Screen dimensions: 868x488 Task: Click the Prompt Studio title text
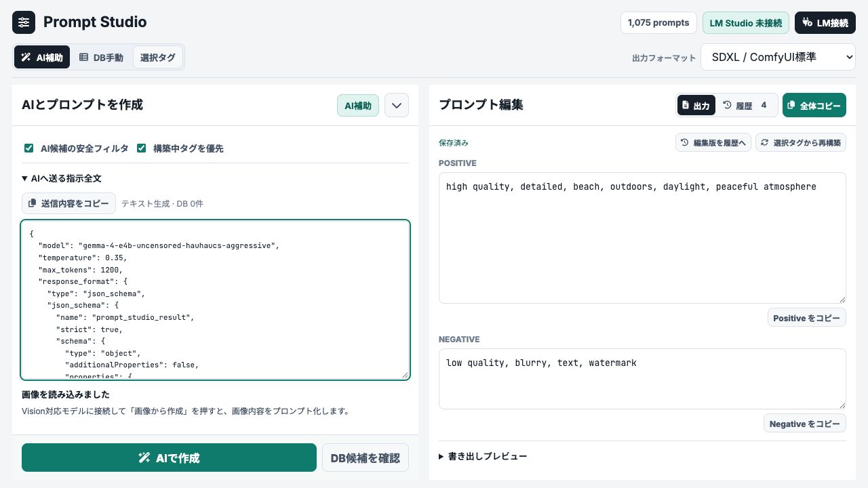pos(95,22)
